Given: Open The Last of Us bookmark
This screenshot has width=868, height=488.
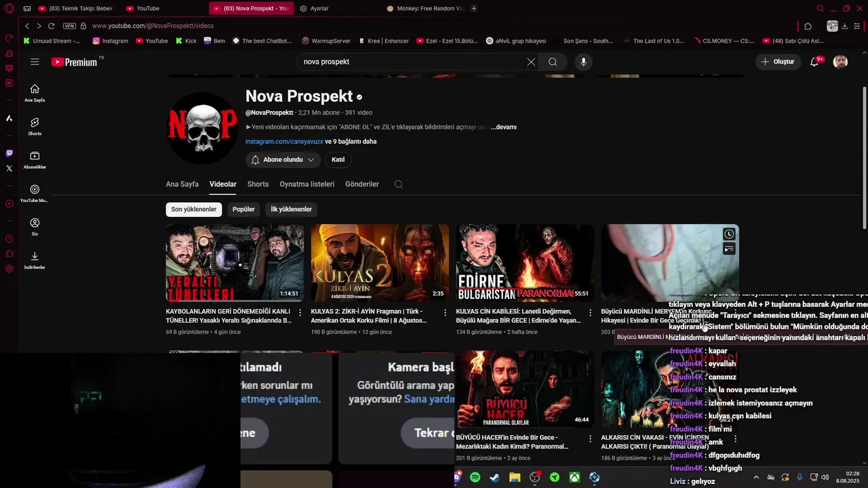Looking at the screenshot, I should (653, 41).
